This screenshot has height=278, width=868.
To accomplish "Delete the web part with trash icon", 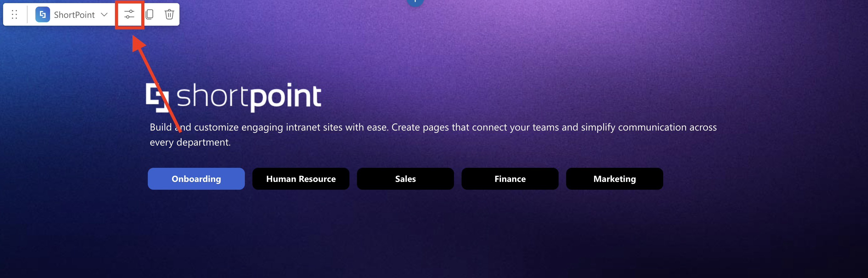I will tap(169, 14).
